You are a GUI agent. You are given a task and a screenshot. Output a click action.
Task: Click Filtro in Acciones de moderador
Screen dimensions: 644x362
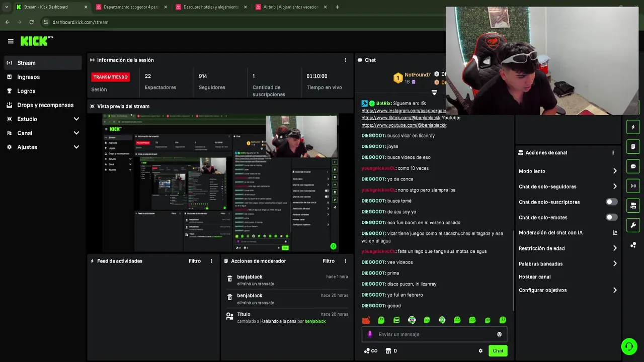click(329, 261)
